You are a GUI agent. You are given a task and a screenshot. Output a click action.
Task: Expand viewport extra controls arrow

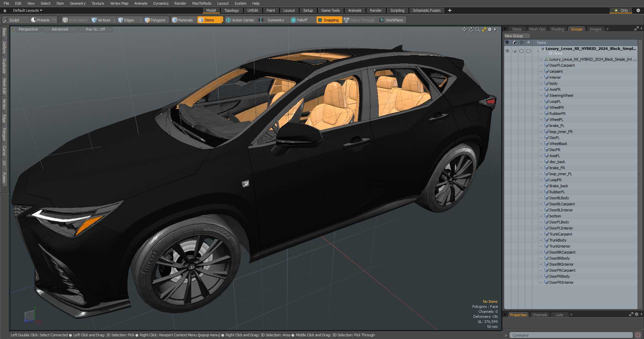(x=495, y=29)
